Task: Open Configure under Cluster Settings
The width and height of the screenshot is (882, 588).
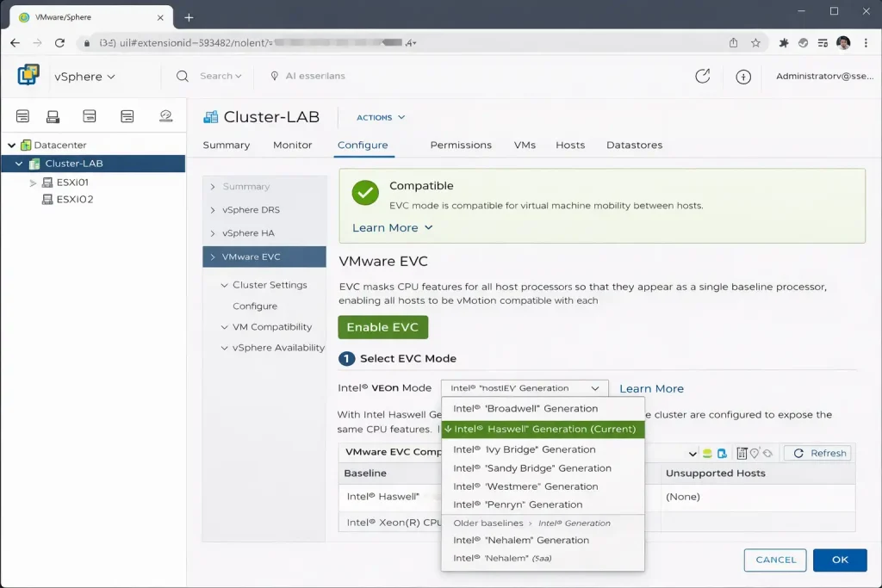Action: coord(255,306)
